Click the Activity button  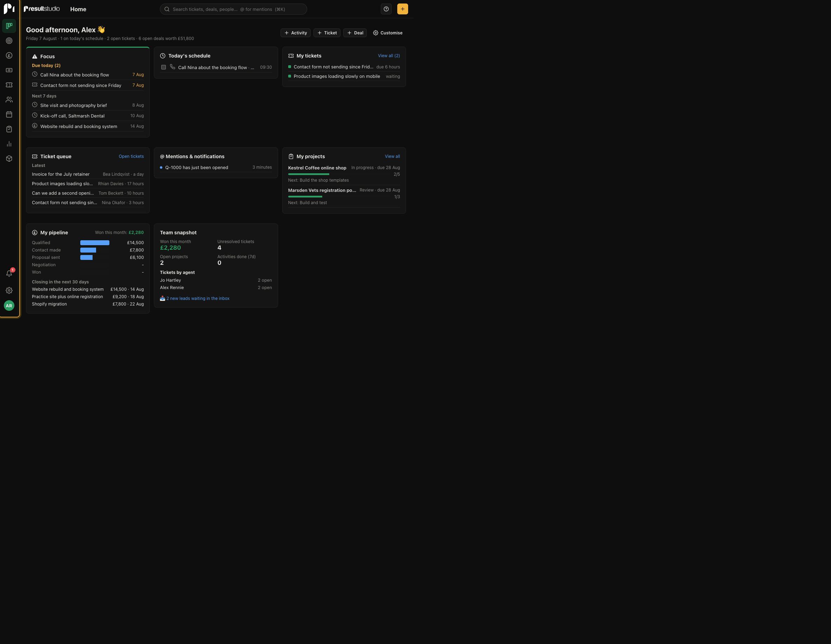pyautogui.click(x=296, y=33)
